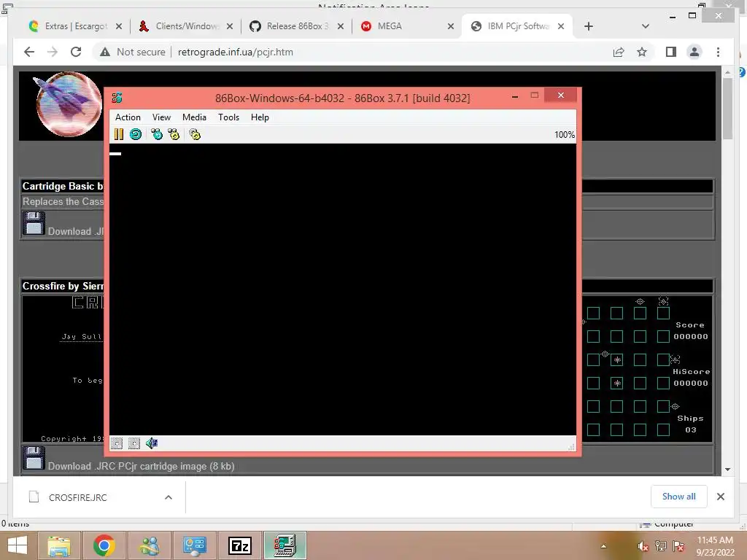Open the downloaded CROSFIRE.JRC file
747x560 pixels.
click(77, 497)
